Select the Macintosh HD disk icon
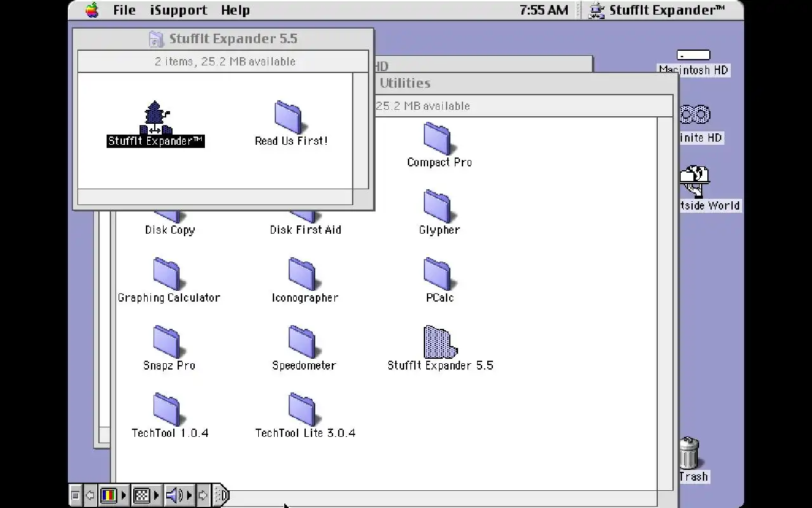The image size is (812, 508). point(693,55)
